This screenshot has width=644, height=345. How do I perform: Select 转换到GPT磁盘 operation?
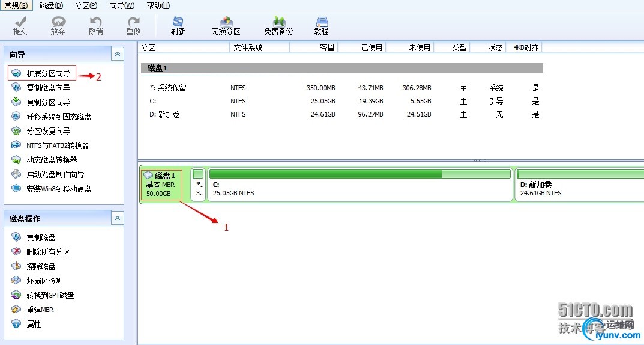[43, 295]
